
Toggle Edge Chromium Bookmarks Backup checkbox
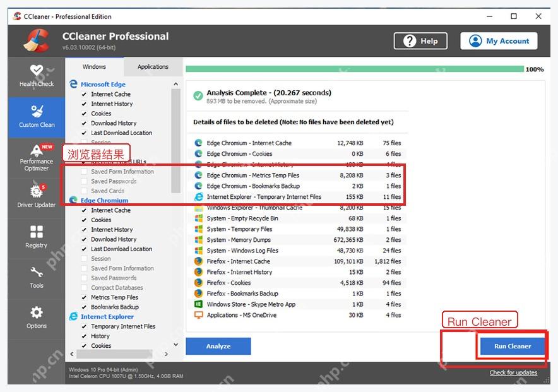point(84,307)
